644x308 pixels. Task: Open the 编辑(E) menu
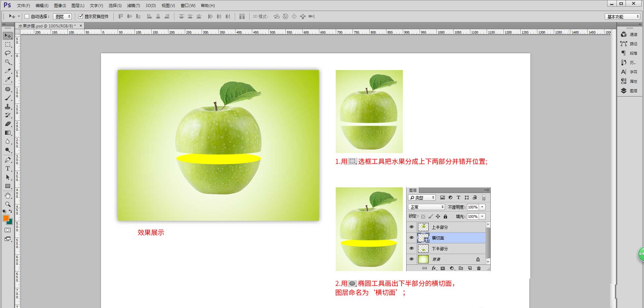coord(42,6)
